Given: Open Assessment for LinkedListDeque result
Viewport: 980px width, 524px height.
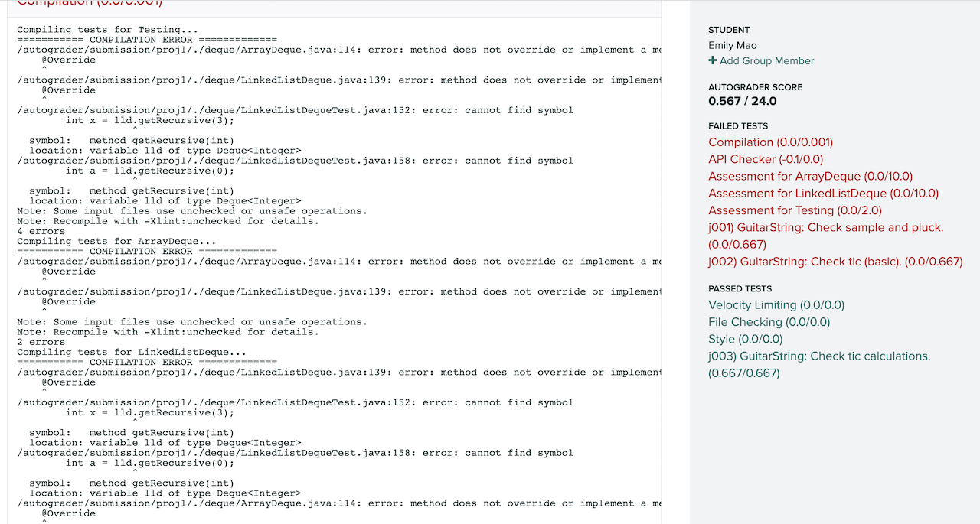Looking at the screenshot, I should (x=823, y=194).
